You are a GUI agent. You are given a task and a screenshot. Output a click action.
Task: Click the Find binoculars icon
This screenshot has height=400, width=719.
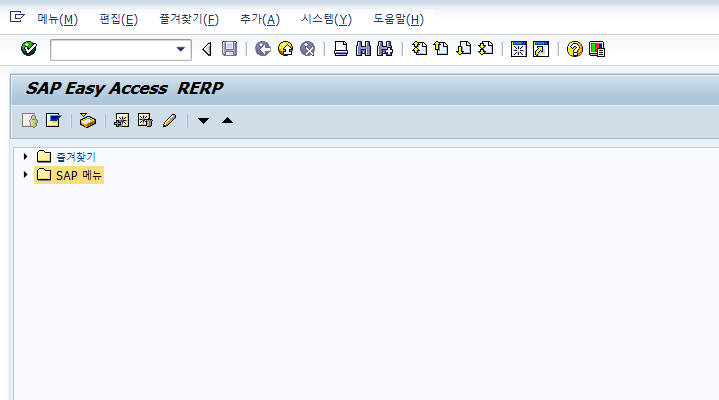click(x=363, y=49)
